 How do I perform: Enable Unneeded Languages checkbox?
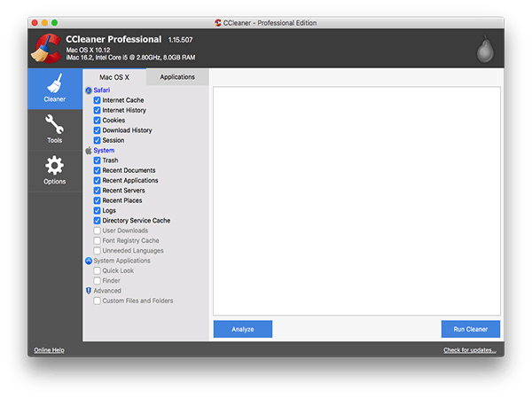point(97,250)
